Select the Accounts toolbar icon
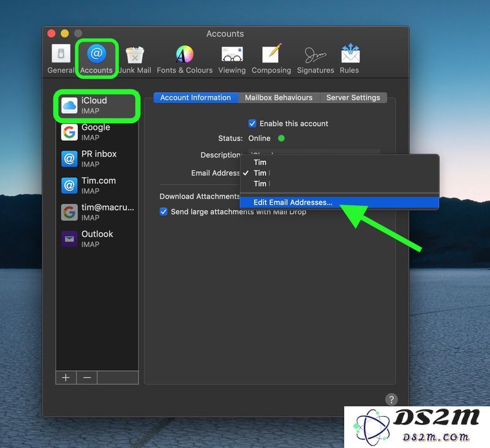This screenshot has width=490, height=448. [96, 59]
